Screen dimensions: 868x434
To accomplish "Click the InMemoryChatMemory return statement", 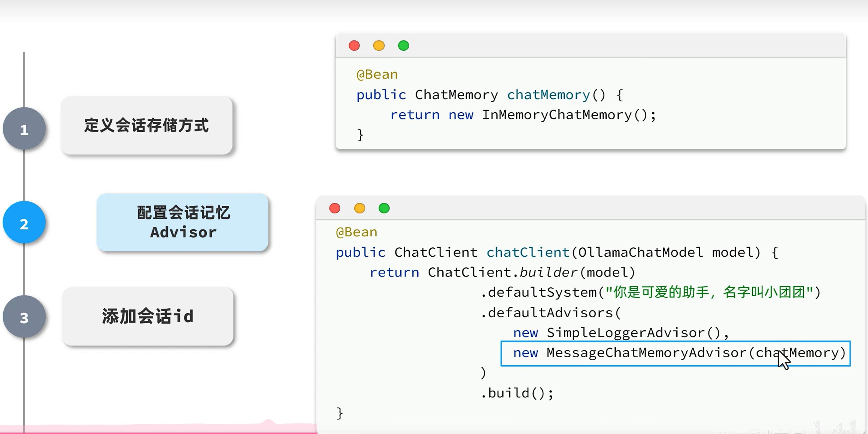I will pos(523,115).
